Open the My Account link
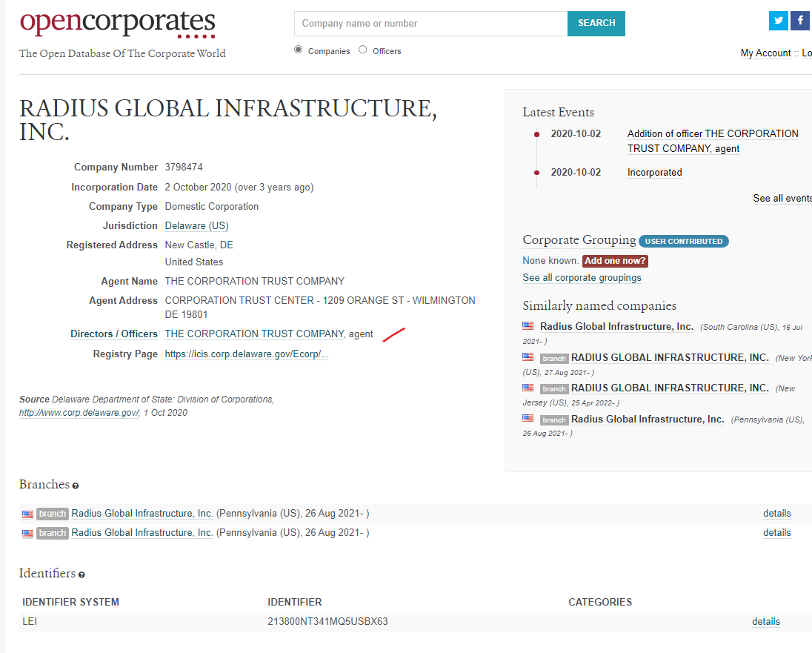Image resolution: width=812 pixels, height=653 pixels. pos(765,53)
